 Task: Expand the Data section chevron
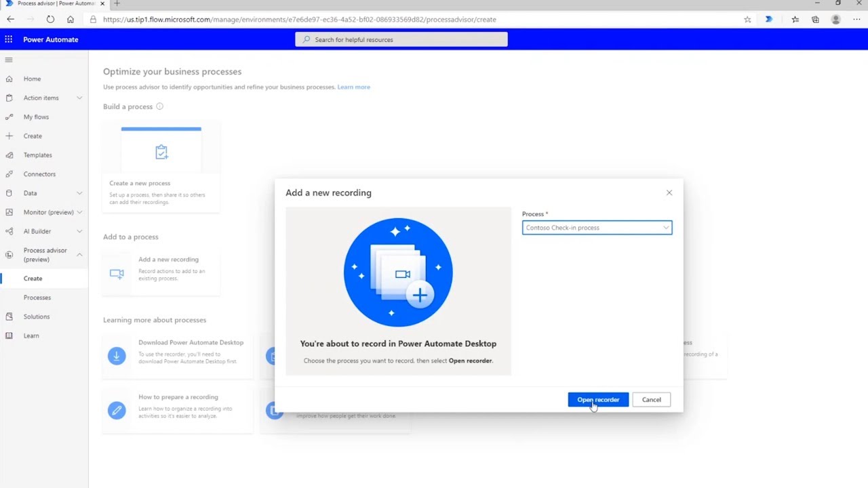pyautogui.click(x=79, y=193)
